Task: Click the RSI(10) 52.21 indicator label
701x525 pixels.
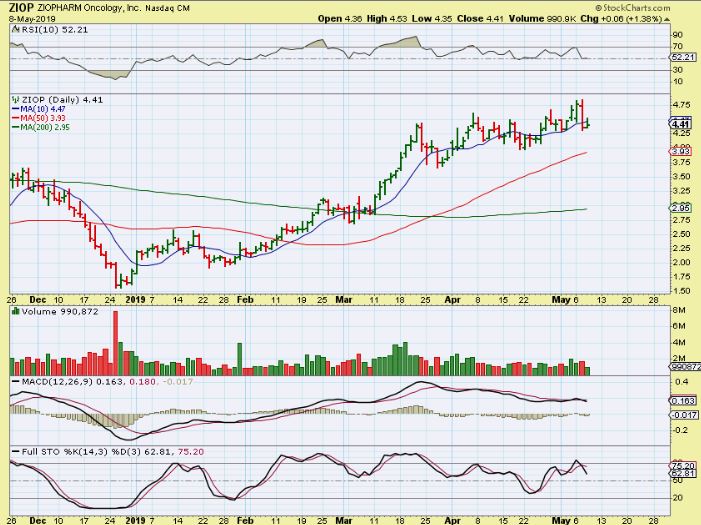Action: tap(55, 30)
